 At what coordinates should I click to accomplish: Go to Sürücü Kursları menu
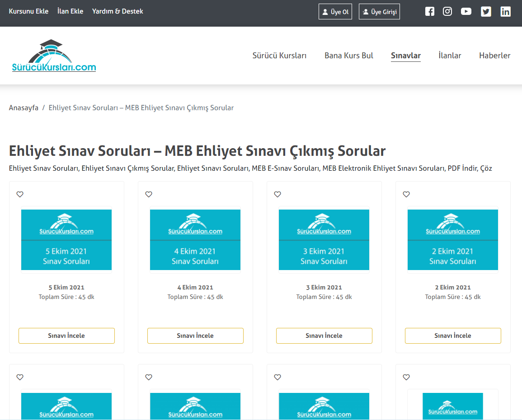(279, 56)
